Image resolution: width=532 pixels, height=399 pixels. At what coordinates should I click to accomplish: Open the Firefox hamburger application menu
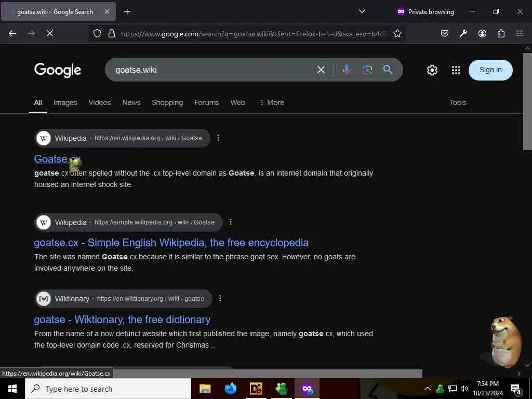coord(520,33)
